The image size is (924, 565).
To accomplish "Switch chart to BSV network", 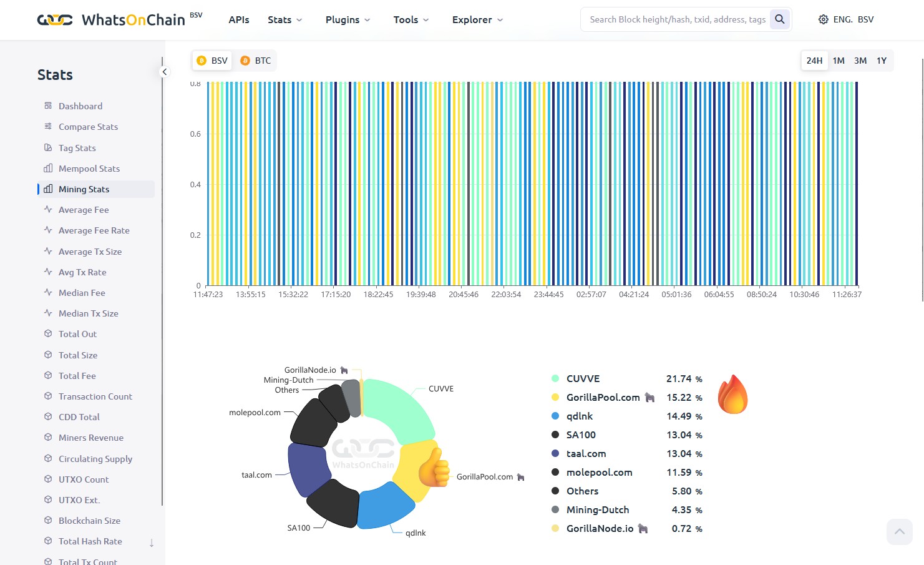I will point(212,61).
